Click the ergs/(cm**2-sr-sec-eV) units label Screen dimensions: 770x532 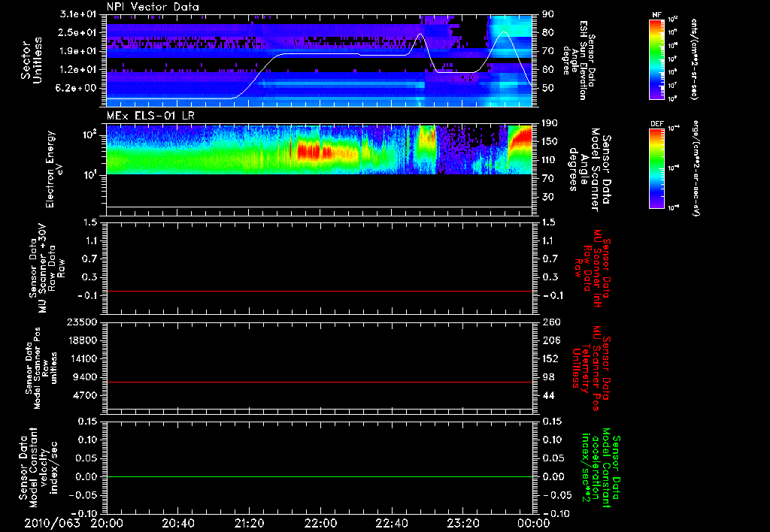[x=696, y=168]
